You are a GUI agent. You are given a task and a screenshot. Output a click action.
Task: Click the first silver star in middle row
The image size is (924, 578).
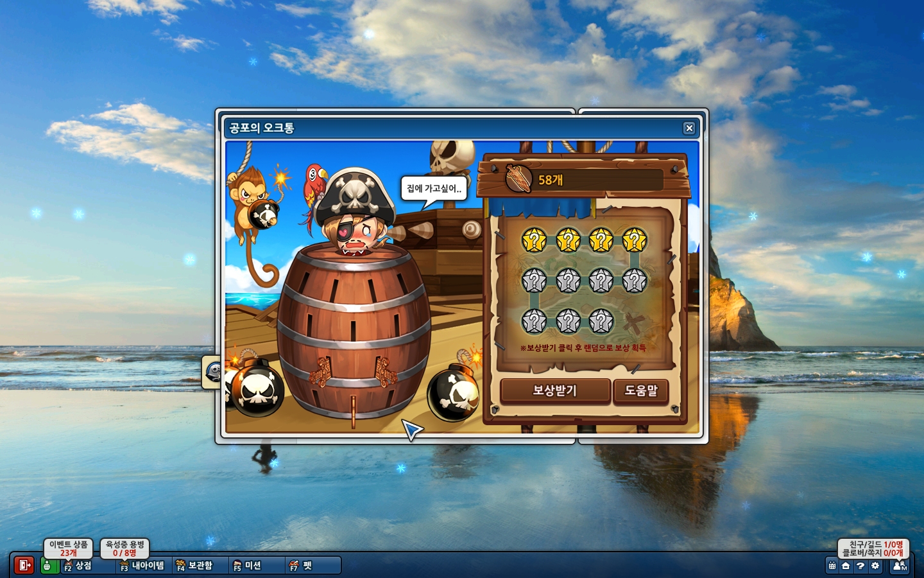point(534,281)
